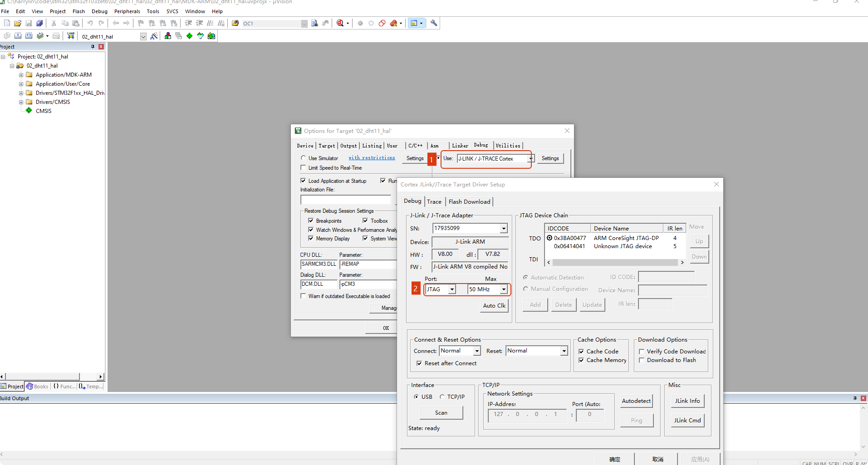Switch to the Flash Download tab
This screenshot has height=465, width=868.
tap(470, 201)
